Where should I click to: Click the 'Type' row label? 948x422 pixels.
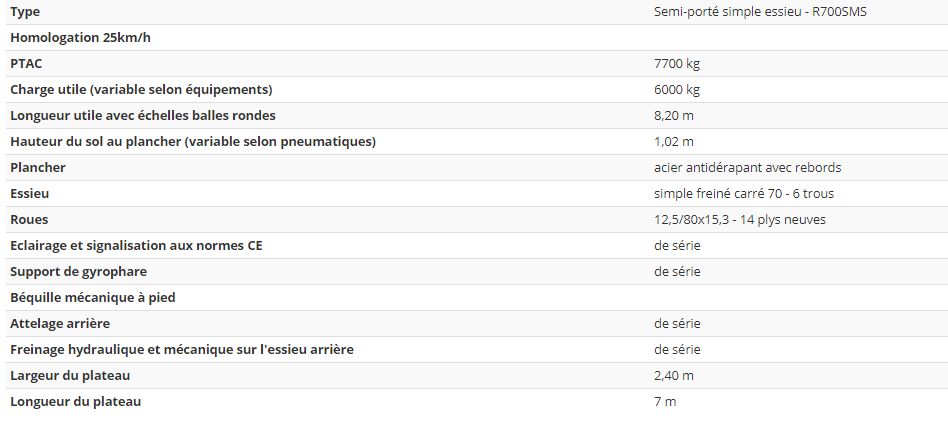click(25, 11)
